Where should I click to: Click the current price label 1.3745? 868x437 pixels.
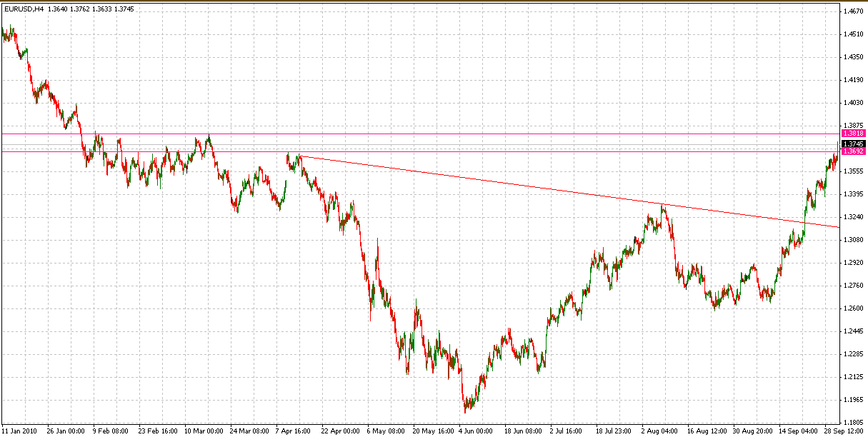854,144
